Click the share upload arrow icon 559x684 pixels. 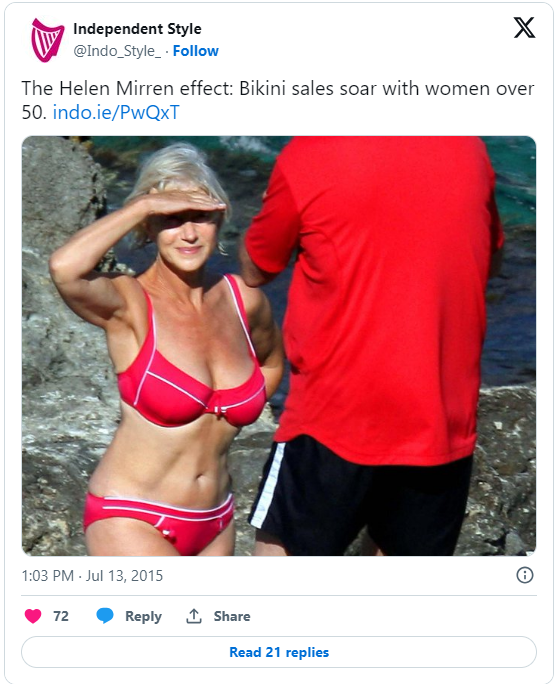tap(194, 616)
